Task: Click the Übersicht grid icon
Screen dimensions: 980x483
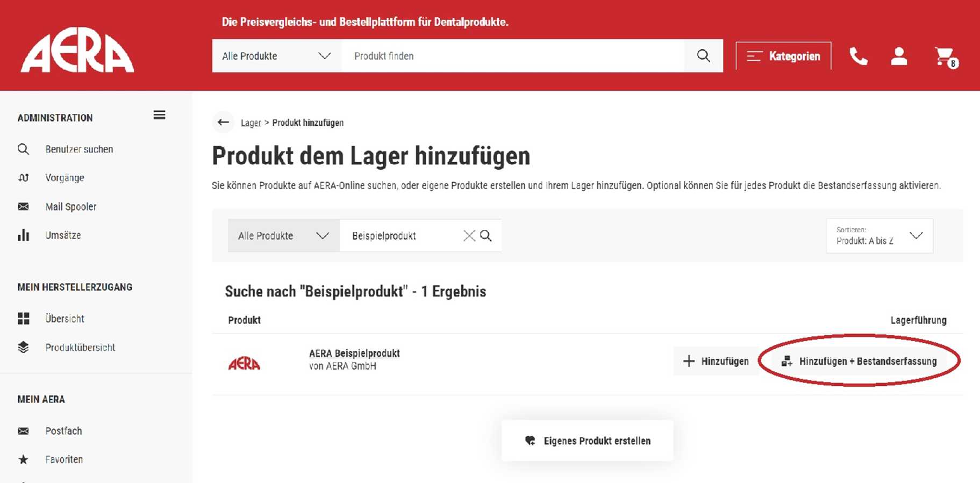Action: (x=23, y=319)
